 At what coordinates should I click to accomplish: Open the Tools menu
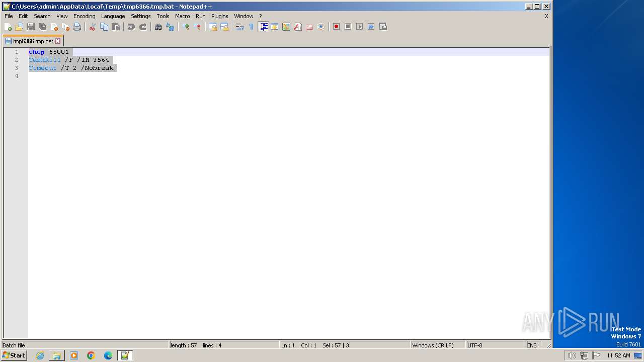pyautogui.click(x=163, y=16)
